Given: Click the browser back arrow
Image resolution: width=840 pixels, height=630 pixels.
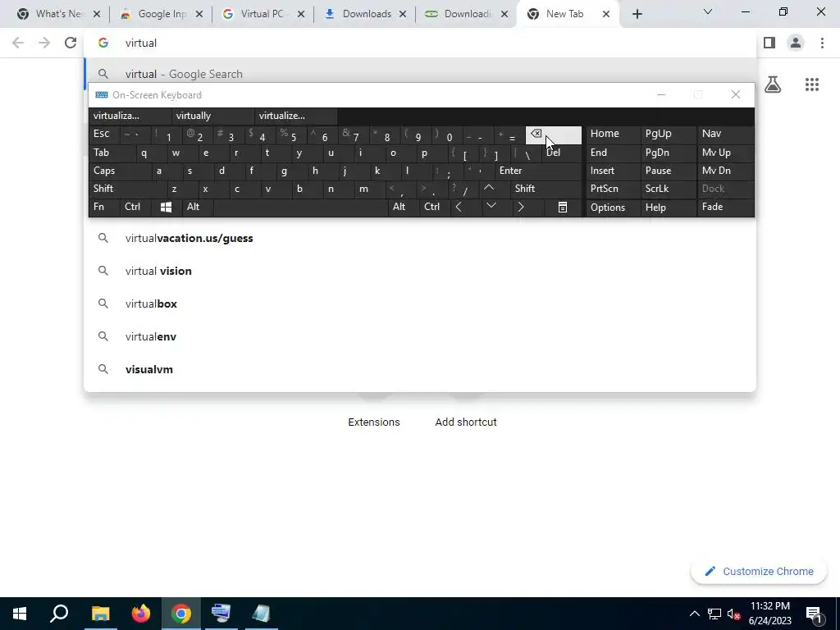Looking at the screenshot, I should 18,43.
